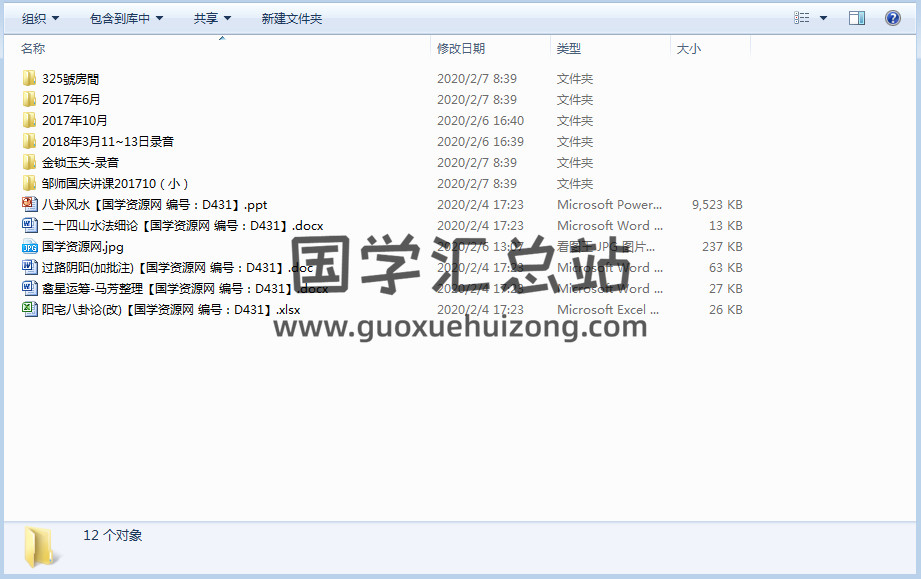Click the 26 KB size value
The height and width of the screenshot is (579, 921).
[x=726, y=309]
